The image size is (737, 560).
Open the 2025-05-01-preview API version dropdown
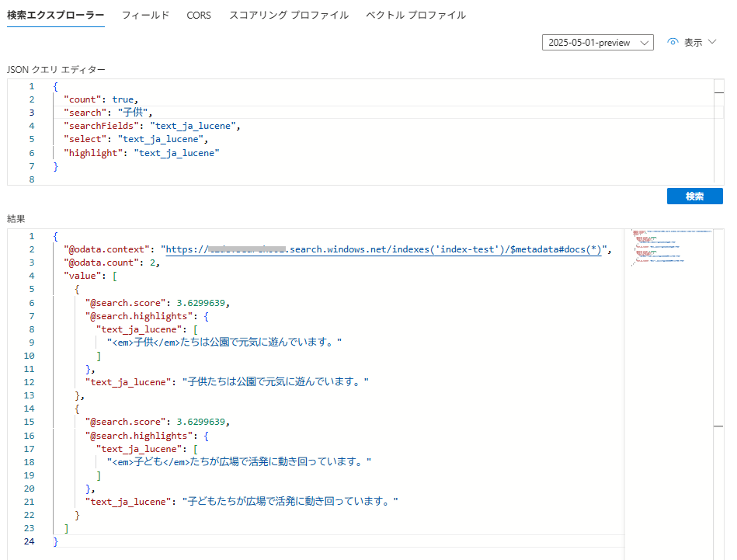[597, 42]
